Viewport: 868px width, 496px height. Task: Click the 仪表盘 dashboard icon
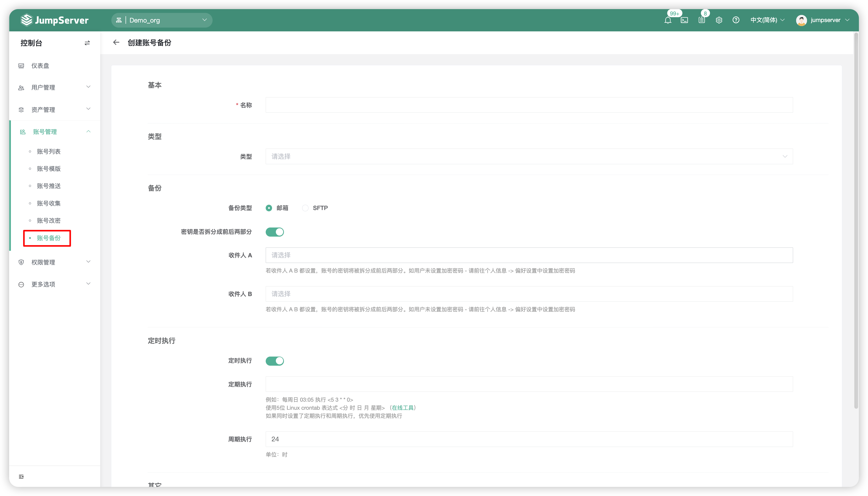pyautogui.click(x=21, y=66)
